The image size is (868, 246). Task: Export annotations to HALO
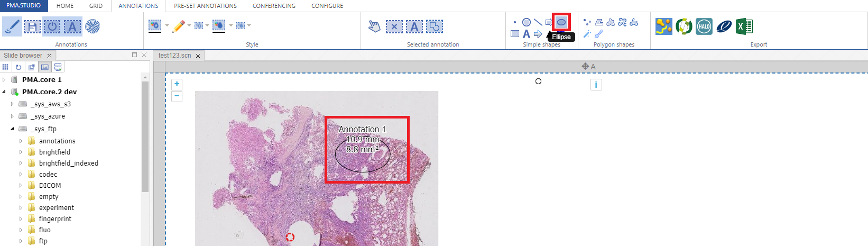pyautogui.click(x=704, y=26)
